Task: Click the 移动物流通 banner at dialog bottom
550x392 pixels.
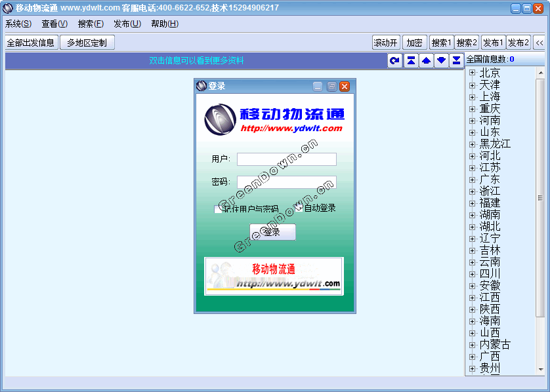Action: point(274,276)
